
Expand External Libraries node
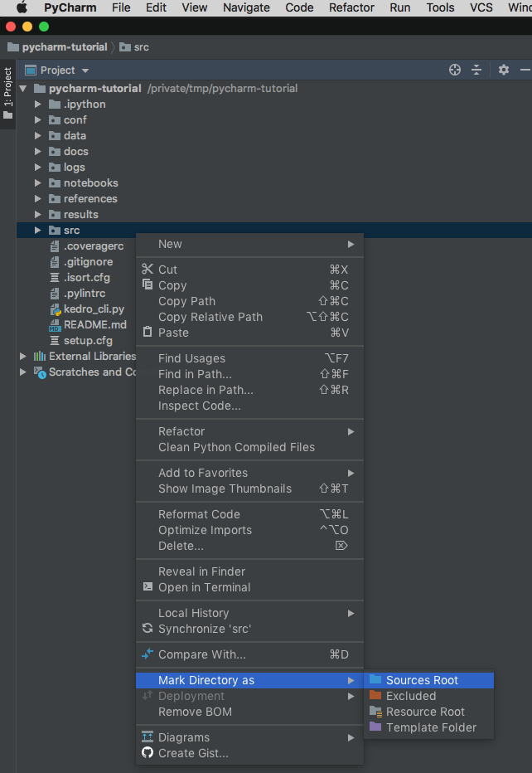point(23,357)
